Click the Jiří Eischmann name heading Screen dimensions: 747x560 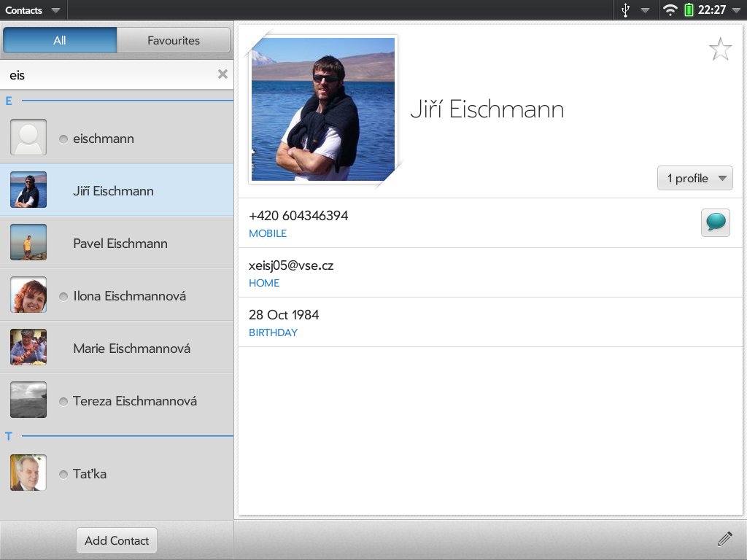[x=487, y=109]
